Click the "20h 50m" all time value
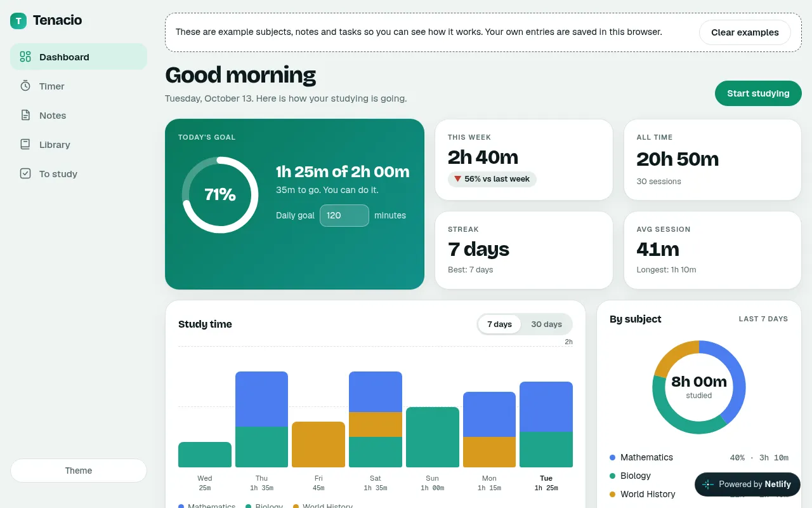812x508 pixels. 678,159
